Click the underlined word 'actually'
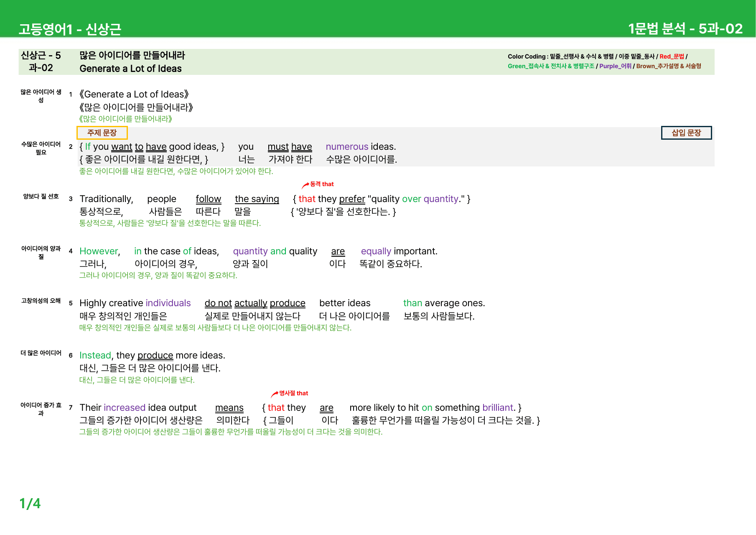 coord(251,303)
